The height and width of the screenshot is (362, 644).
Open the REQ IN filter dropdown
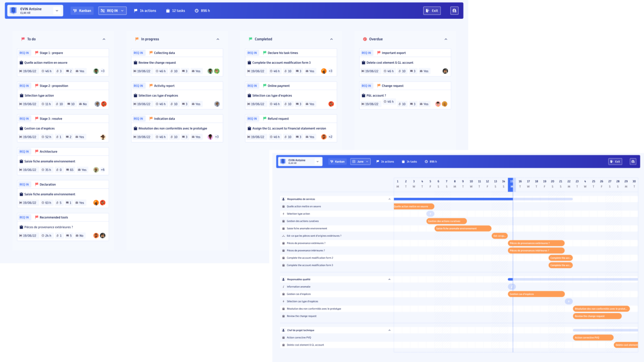click(x=112, y=10)
